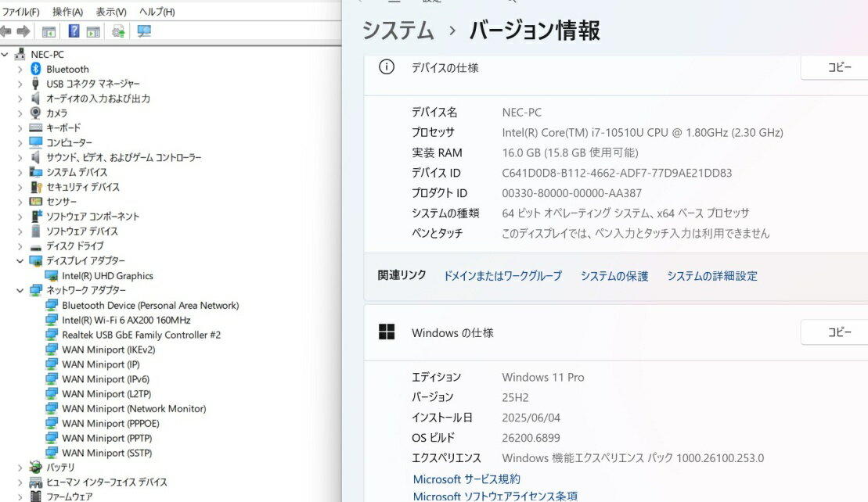This screenshot has width=868, height=502.
Task: Select the Intel(R) UHD Graphics device
Action: 107,276
